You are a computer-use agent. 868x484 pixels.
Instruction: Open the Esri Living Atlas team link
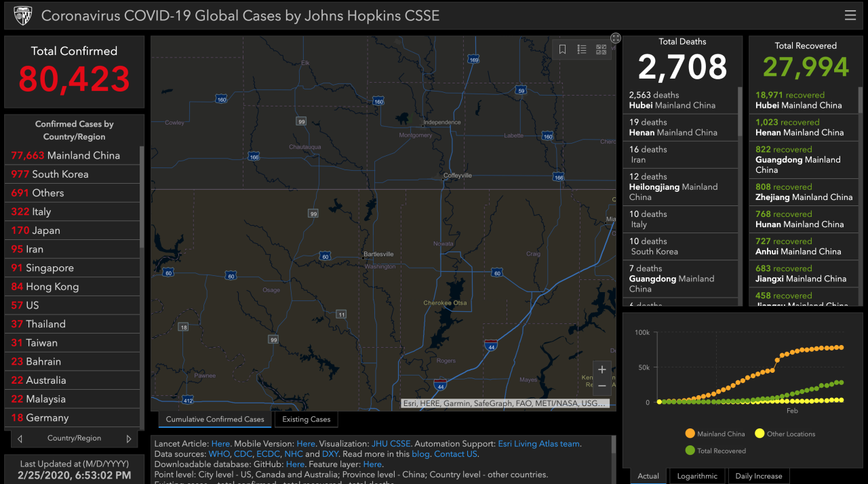click(539, 444)
